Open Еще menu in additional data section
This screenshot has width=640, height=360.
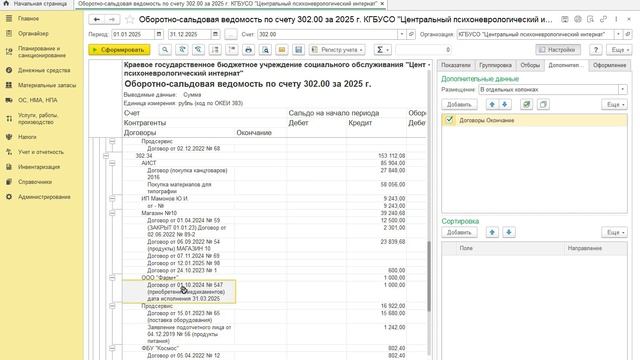tap(615, 104)
